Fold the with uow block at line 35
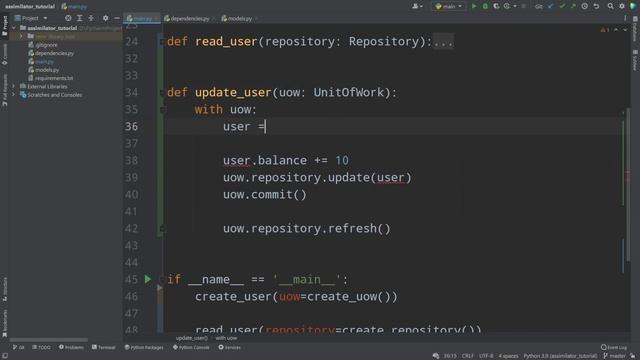 pos(162,110)
